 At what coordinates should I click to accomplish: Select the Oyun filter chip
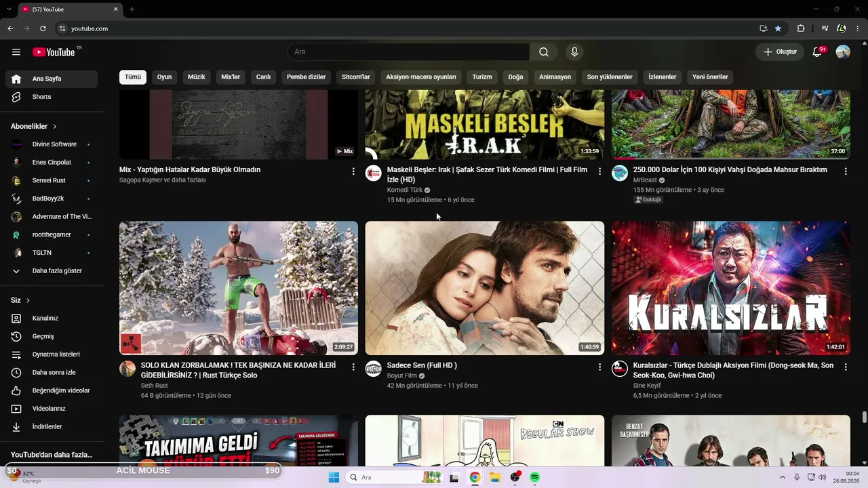165,77
